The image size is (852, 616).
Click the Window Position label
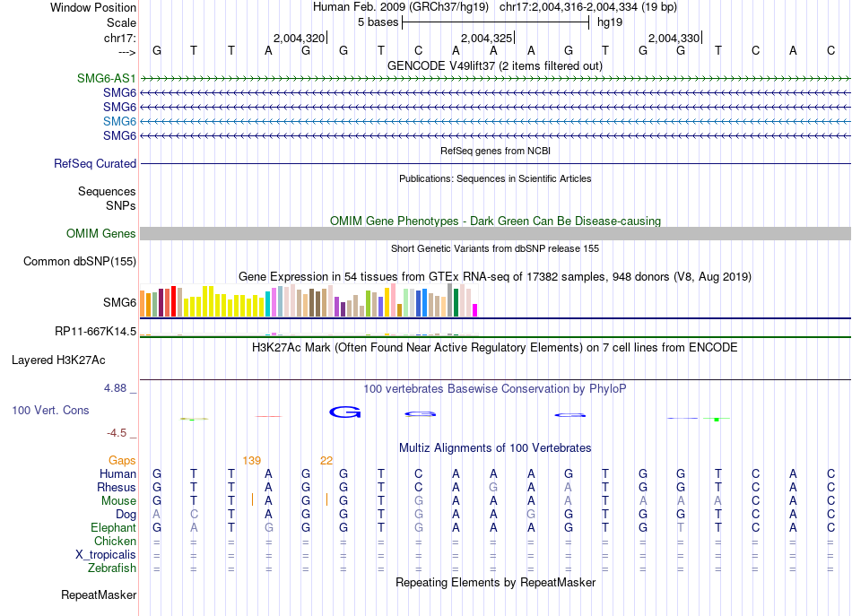pyautogui.click(x=93, y=7)
